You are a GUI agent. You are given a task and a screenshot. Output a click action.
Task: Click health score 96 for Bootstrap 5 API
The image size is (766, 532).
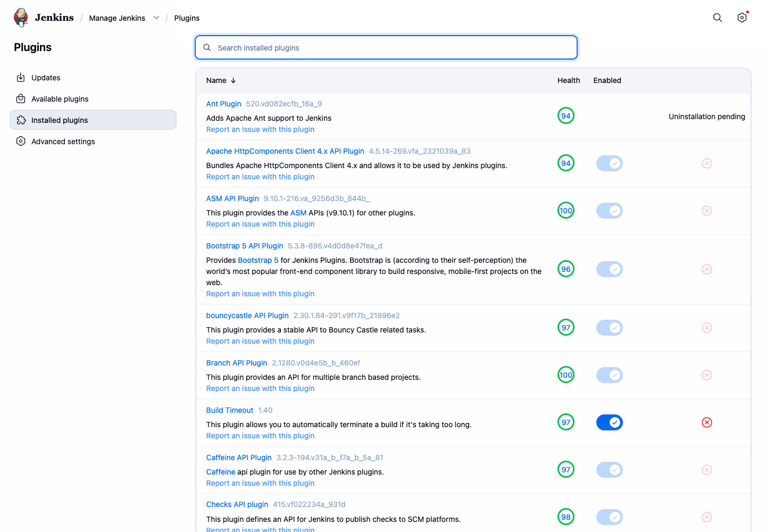(566, 269)
